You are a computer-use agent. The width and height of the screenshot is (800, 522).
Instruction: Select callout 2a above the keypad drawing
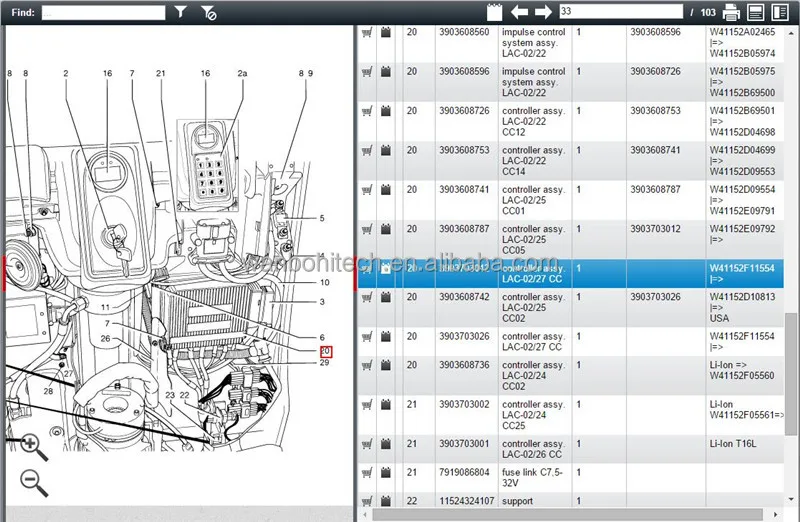tap(242, 73)
